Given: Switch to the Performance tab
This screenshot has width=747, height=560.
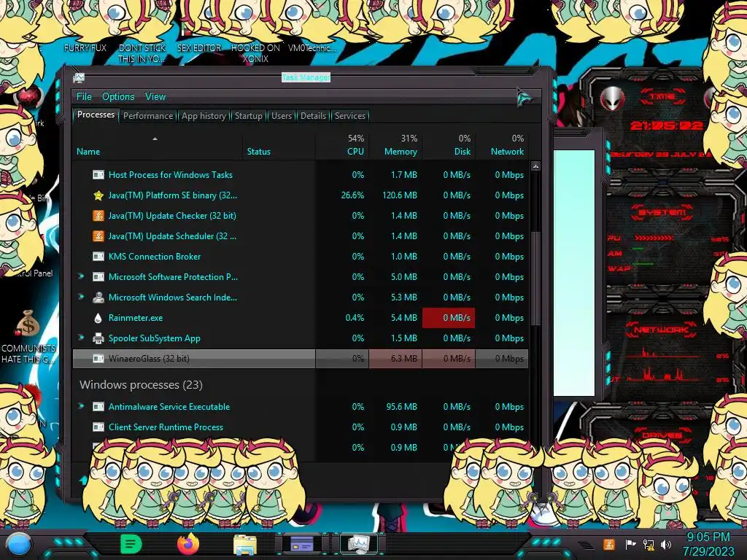Looking at the screenshot, I should (148, 116).
